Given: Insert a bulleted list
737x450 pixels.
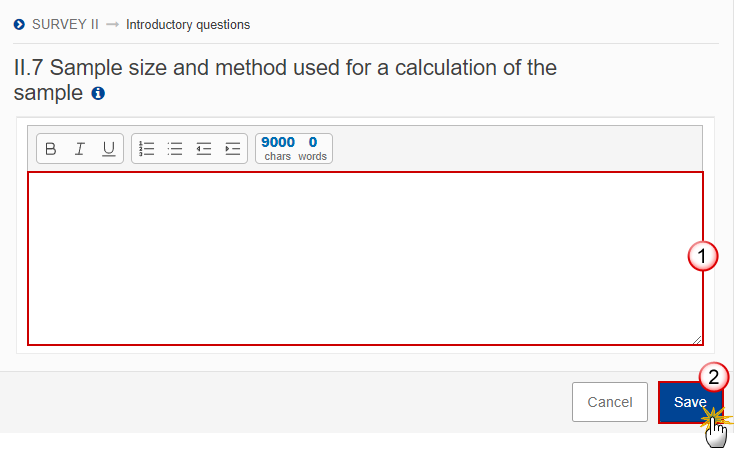Looking at the screenshot, I should (175, 149).
